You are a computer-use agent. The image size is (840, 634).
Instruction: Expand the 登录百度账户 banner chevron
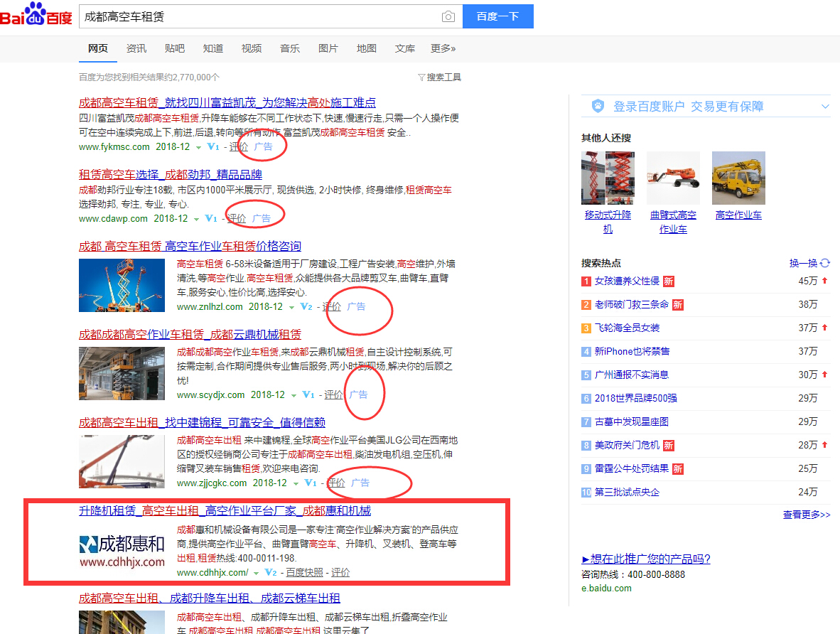pos(825,107)
